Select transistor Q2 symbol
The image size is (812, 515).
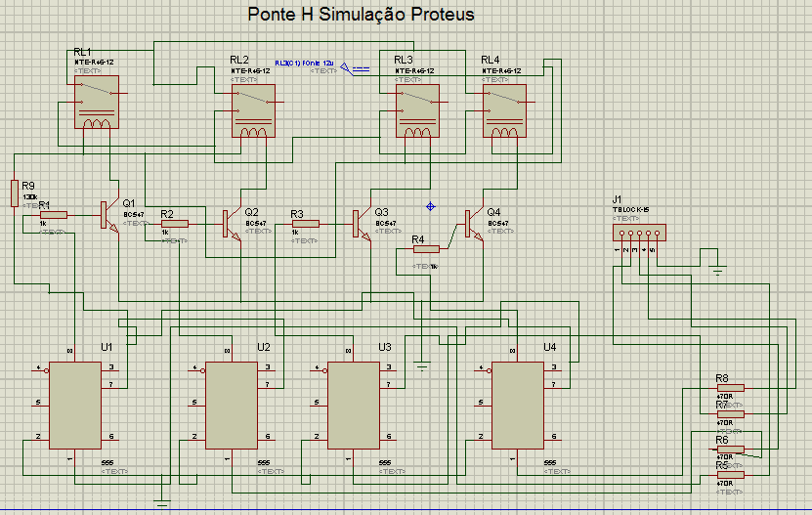coord(232,225)
